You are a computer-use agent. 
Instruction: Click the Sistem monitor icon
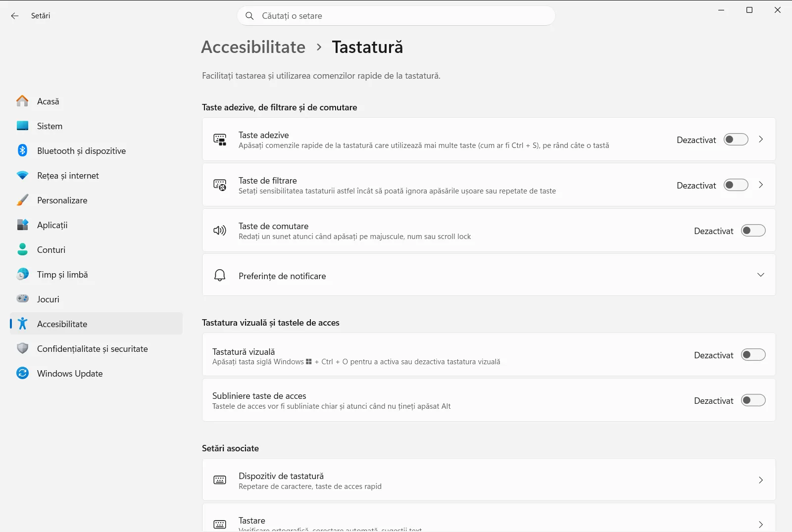(22, 126)
